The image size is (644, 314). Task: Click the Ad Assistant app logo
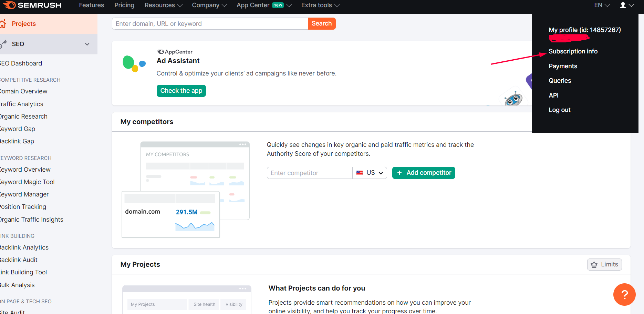134,64
